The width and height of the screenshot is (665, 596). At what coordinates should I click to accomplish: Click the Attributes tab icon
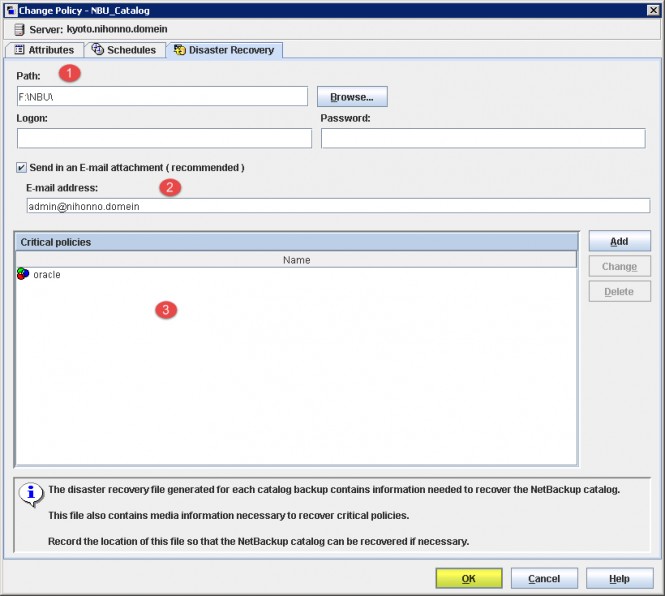pos(19,50)
